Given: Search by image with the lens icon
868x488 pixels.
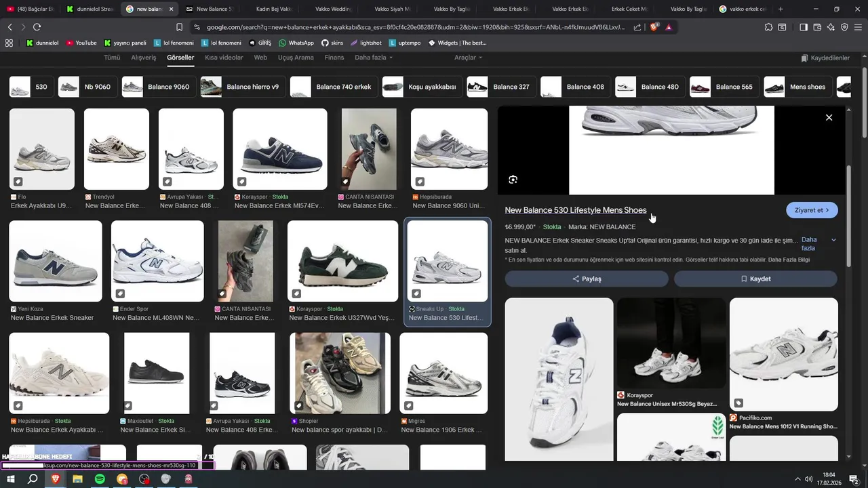Looking at the screenshot, I should click(x=513, y=180).
